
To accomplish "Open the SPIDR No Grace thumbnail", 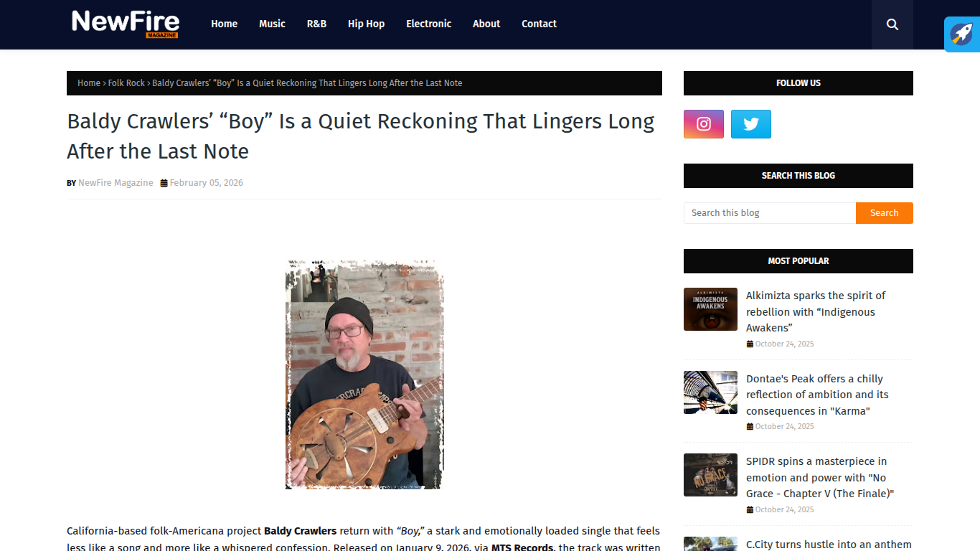I will coord(710,475).
